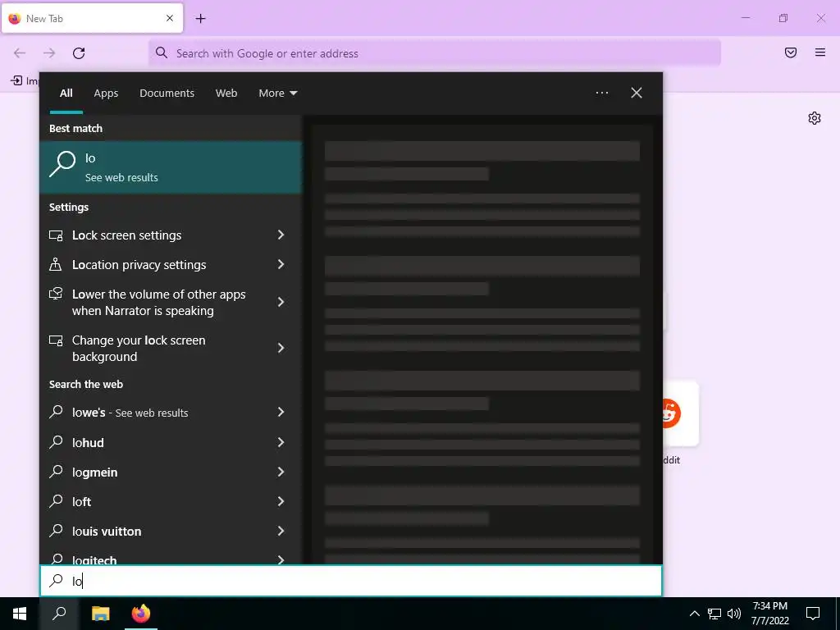This screenshot has height=630, width=840.
Task: Click the Location privacy person icon
Action: tap(56, 264)
